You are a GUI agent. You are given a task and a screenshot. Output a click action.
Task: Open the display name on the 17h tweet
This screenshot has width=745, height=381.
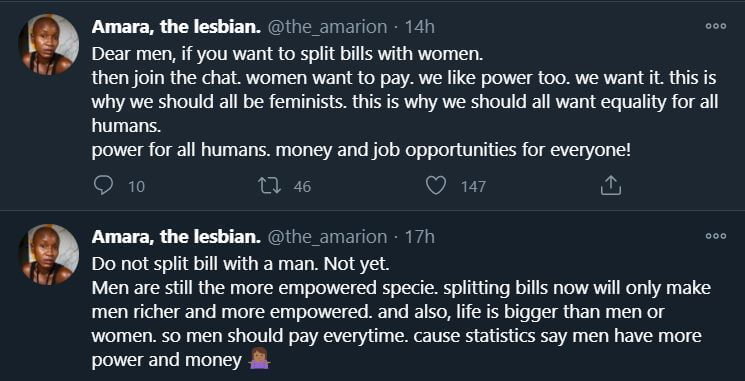176,236
